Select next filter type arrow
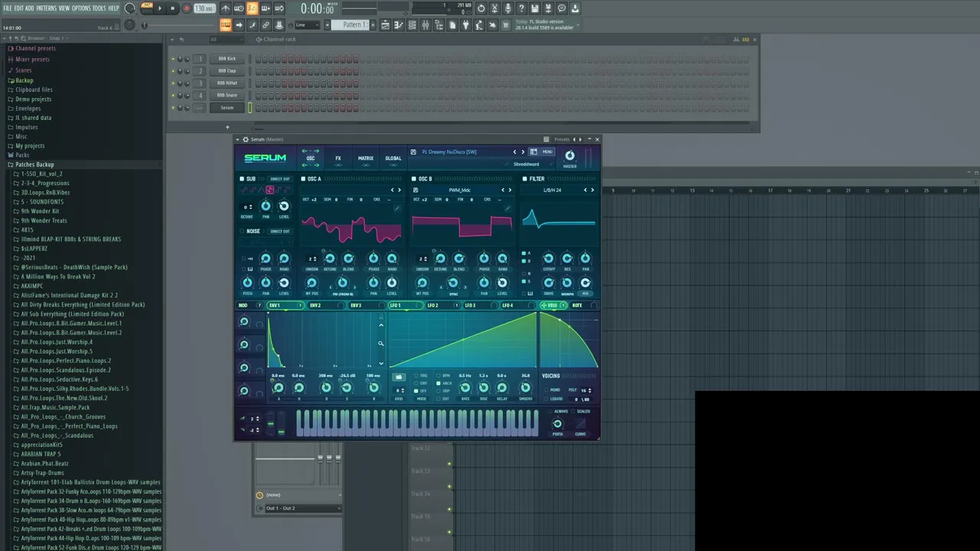This screenshot has width=980, height=551. 593,190
